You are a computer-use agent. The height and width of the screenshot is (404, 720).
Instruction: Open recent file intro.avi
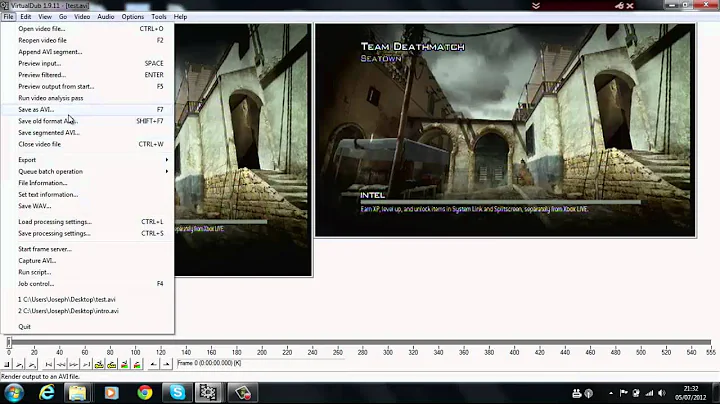click(87, 311)
